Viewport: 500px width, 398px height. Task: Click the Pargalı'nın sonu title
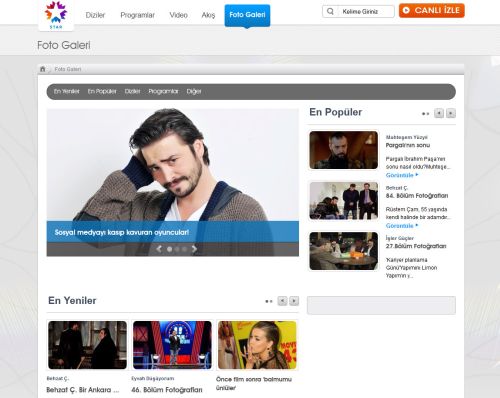point(408,145)
